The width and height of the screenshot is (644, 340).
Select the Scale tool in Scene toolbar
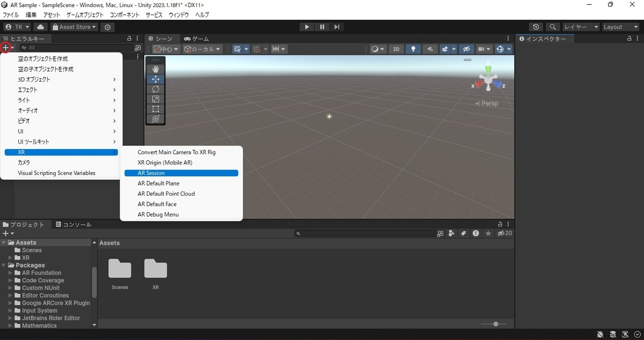(x=156, y=99)
